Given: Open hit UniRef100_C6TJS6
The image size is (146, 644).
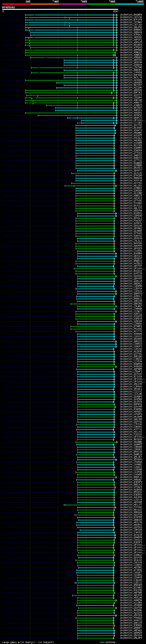Looking at the screenshot, I should coord(131,17).
